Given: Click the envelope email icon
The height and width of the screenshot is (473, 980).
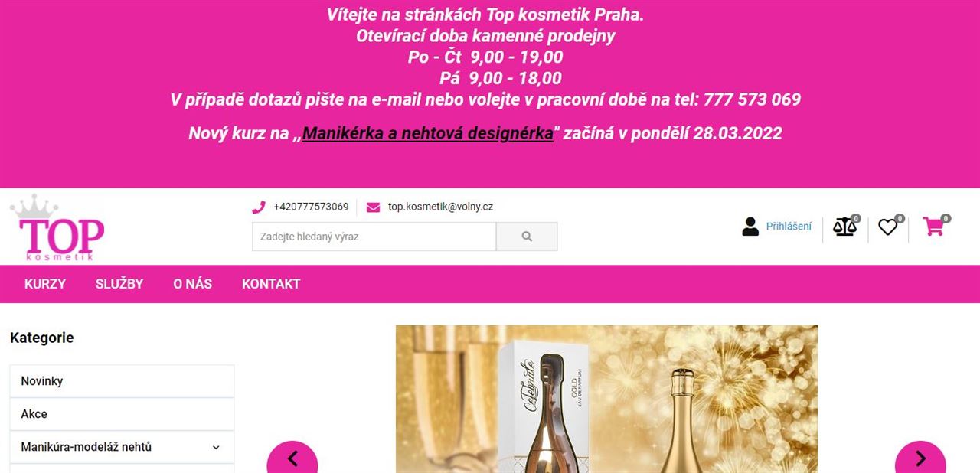Looking at the screenshot, I should pyautogui.click(x=373, y=207).
